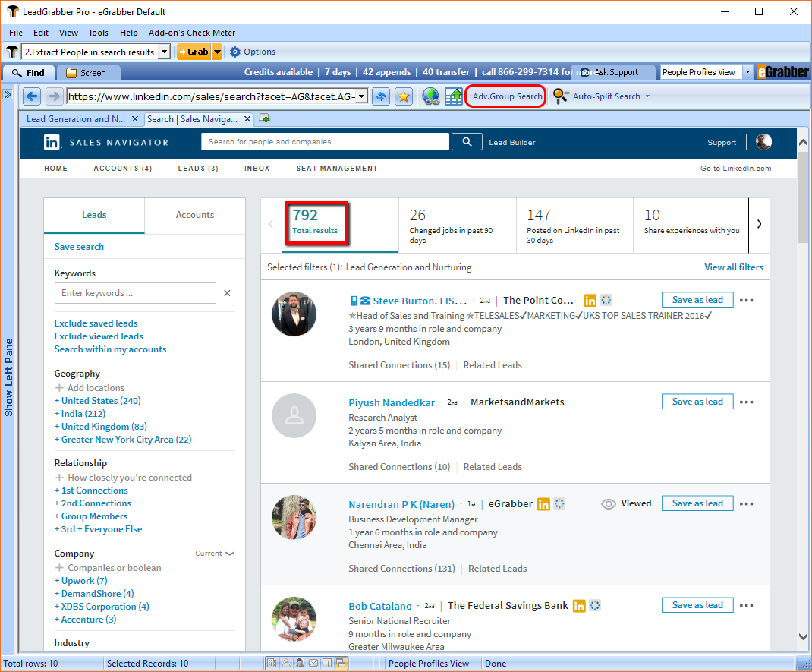Click Bob Catalano's profile photo
This screenshot has height=672, width=812.
click(294, 619)
